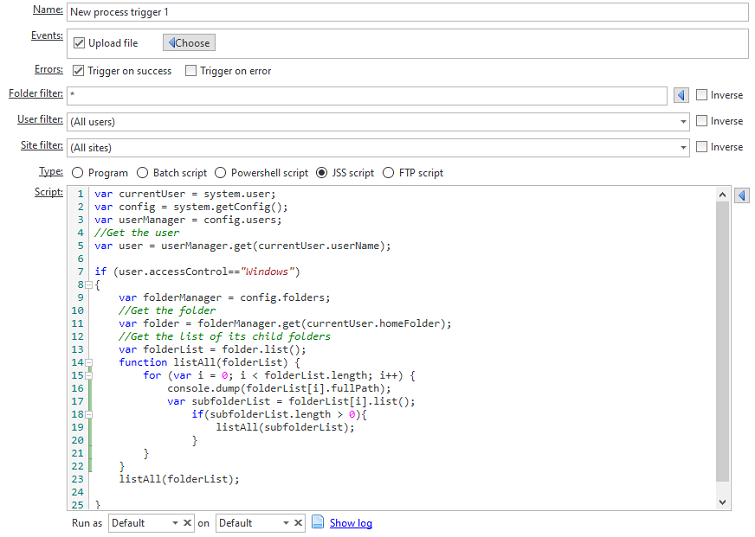The height and width of the screenshot is (537, 755).
Task: Click the blue arrow beside Script editor
Action: (x=742, y=196)
